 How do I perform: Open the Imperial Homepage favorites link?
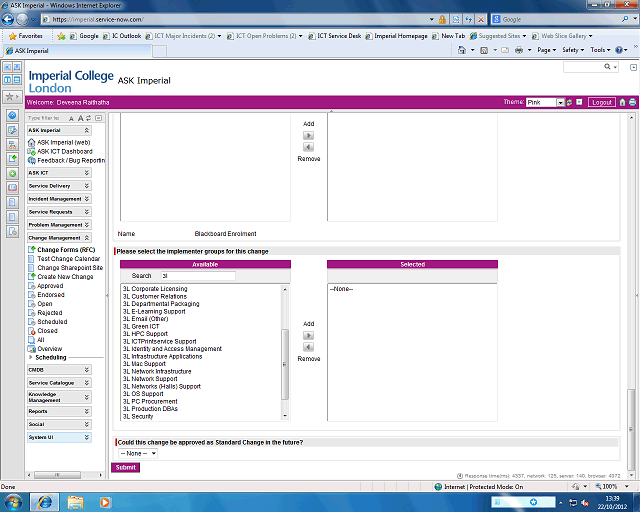point(400,36)
